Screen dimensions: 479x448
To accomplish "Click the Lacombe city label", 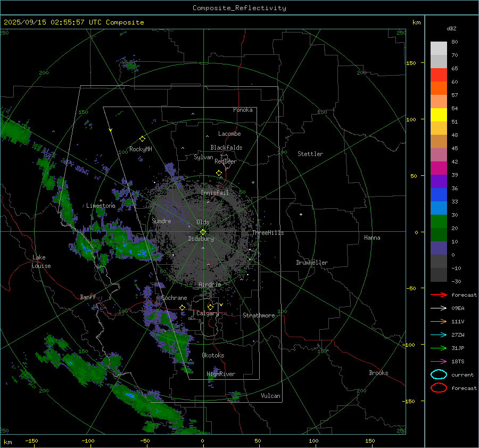I will coord(229,134).
